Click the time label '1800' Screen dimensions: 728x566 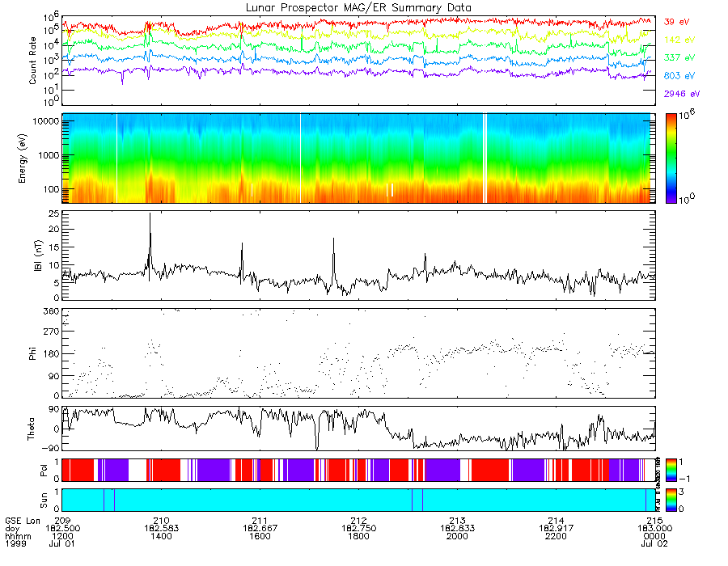click(358, 536)
